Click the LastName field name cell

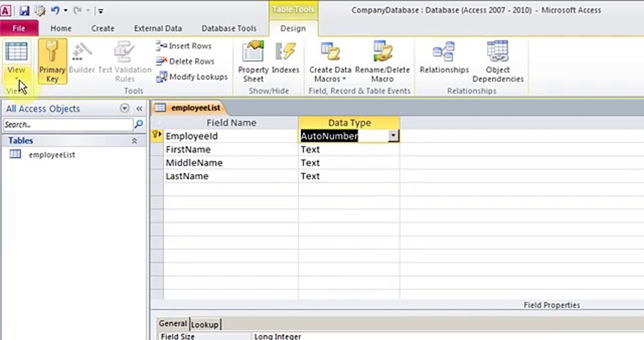pyautogui.click(x=231, y=176)
